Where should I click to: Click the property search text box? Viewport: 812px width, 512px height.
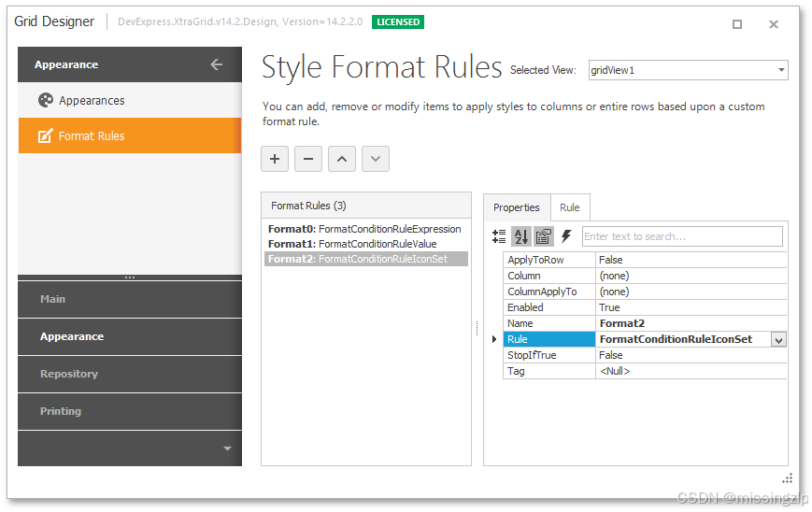682,236
